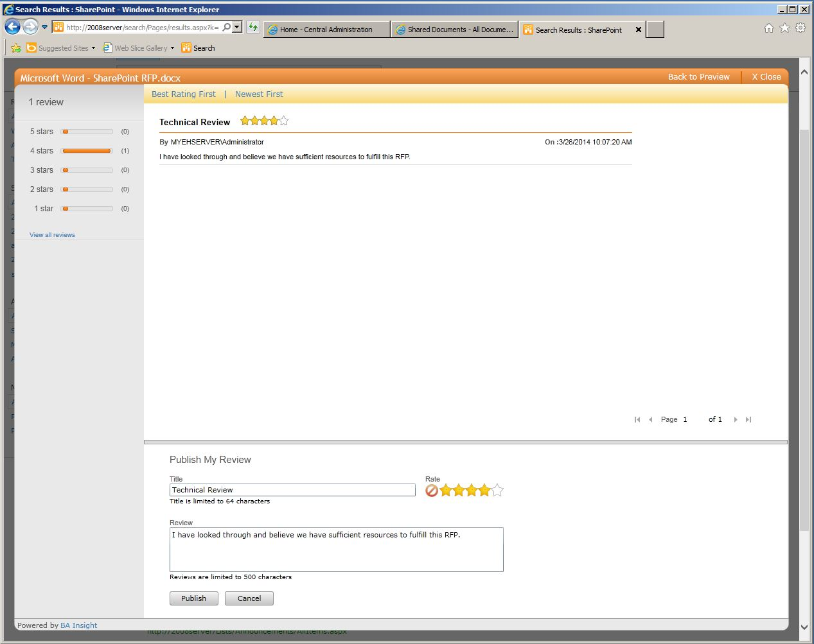This screenshot has height=644, width=814.
Task: Open Favorites star icon at top right
Action: 784,28
